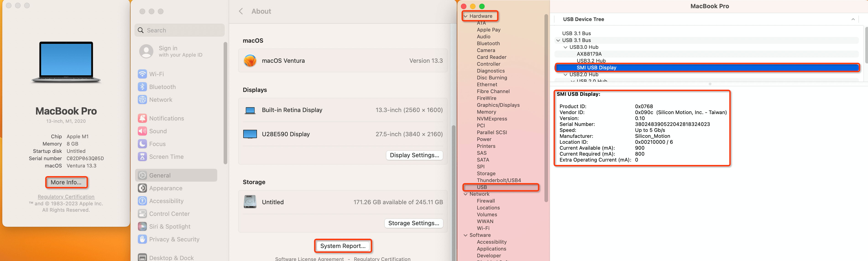Click the macOS Ventura logo icon
The image size is (868, 261).
[x=250, y=61]
